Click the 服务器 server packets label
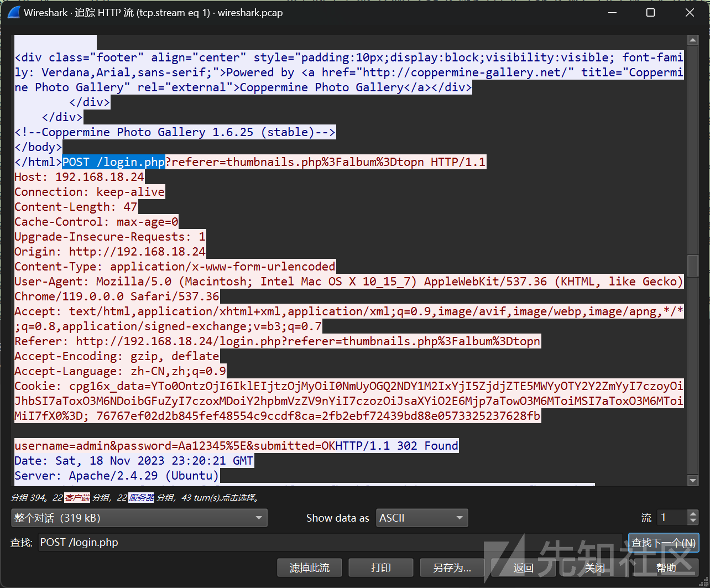710x588 pixels. pyautogui.click(x=142, y=498)
